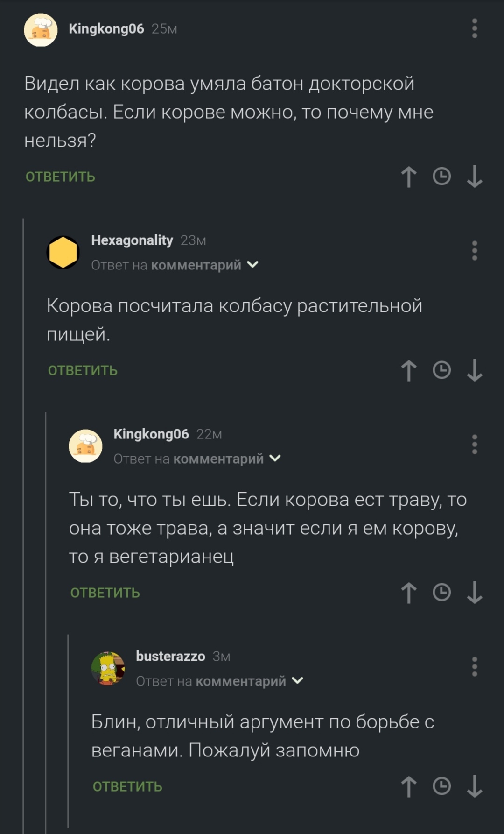This screenshot has width=504, height=834.
Task: Downvote Hexagonality's comment
Action: point(475,370)
